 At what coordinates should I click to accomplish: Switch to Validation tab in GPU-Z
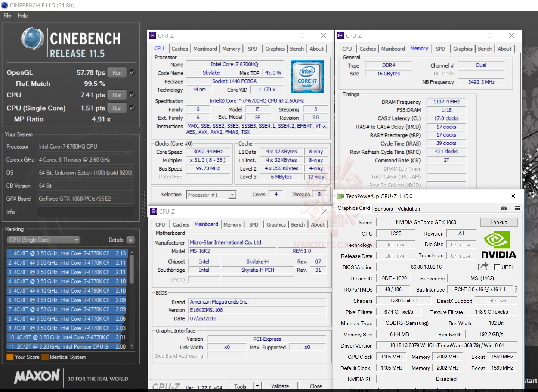click(408, 209)
